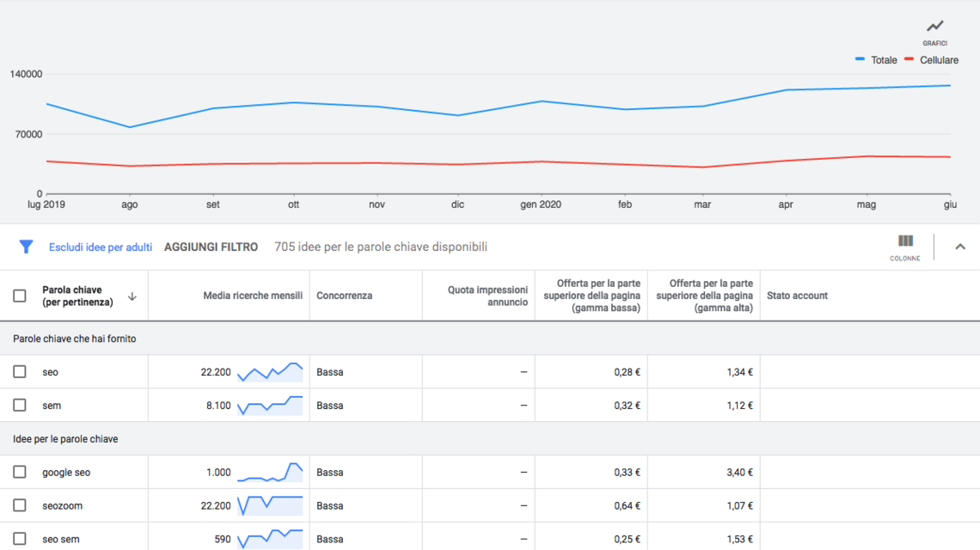This screenshot has height=550, width=980.
Task: Sort by Offerta gamma alta column header
Action: tap(704, 296)
